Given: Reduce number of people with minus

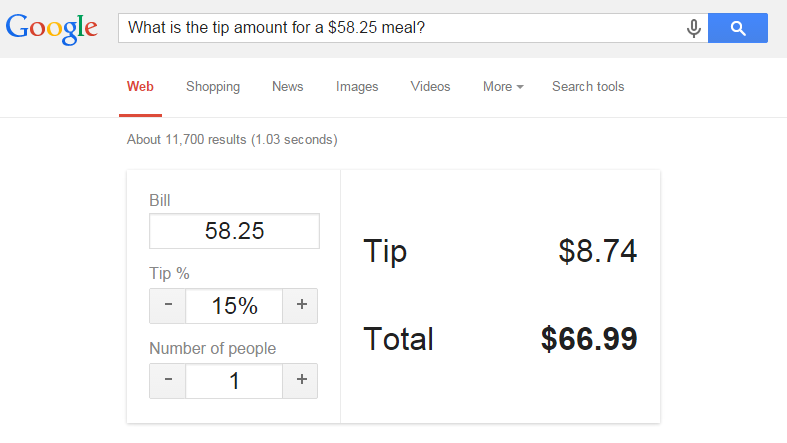Looking at the screenshot, I should click(x=168, y=381).
